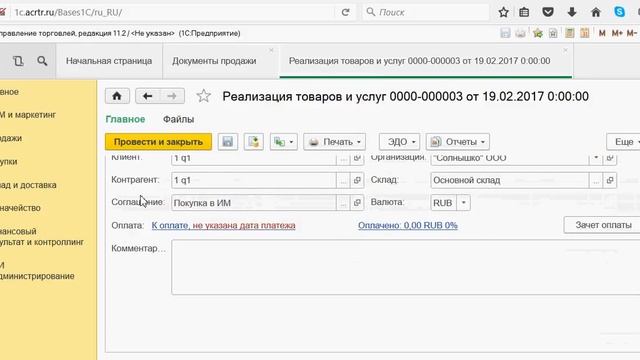Expand the create-based-on dropdown
This screenshot has height=360, width=640.
point(284,142)
